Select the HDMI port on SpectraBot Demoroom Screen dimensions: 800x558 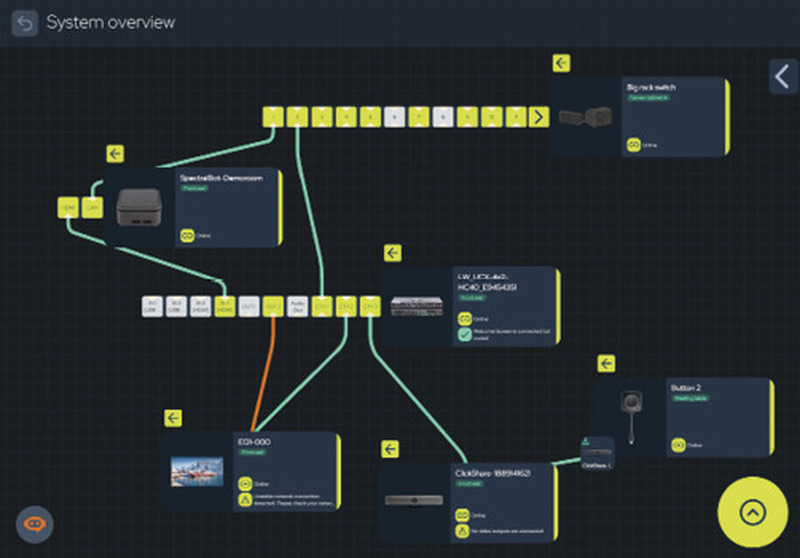click(68, 208)
